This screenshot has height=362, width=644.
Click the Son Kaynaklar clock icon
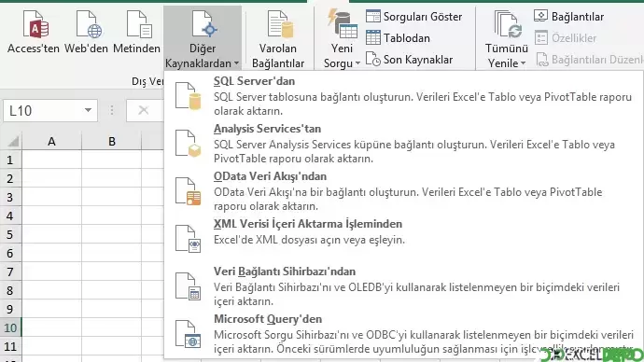tap(373, 59)
